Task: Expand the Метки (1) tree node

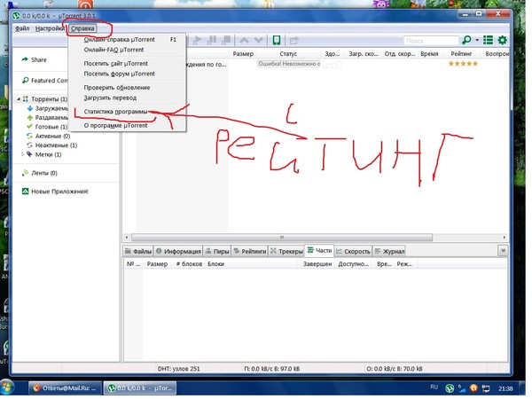Action: 23,154
